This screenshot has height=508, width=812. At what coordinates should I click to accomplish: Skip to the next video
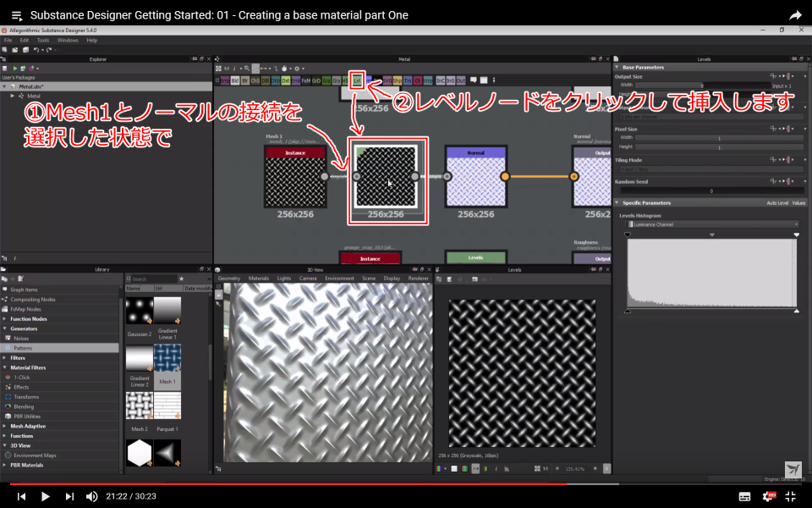[x=69, y=496]
